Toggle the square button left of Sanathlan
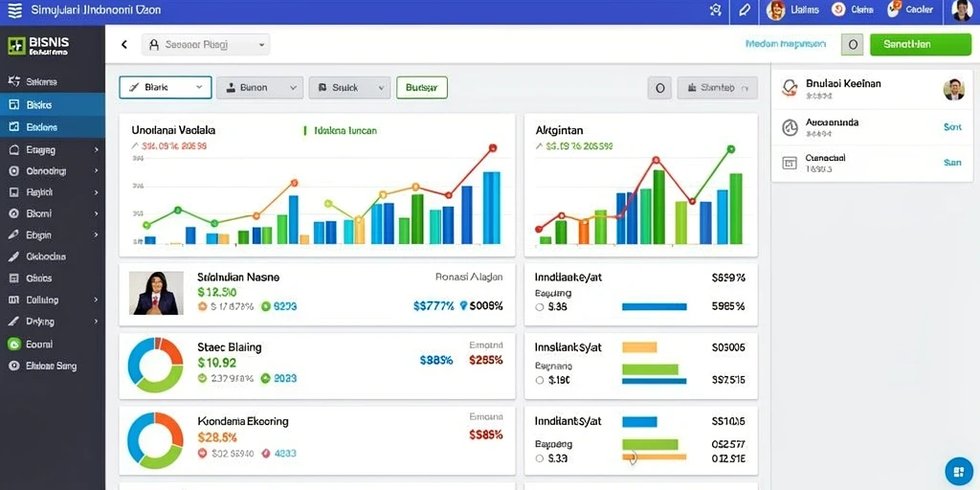The height and width of the screenshot is (490, 980). (853, 44)
